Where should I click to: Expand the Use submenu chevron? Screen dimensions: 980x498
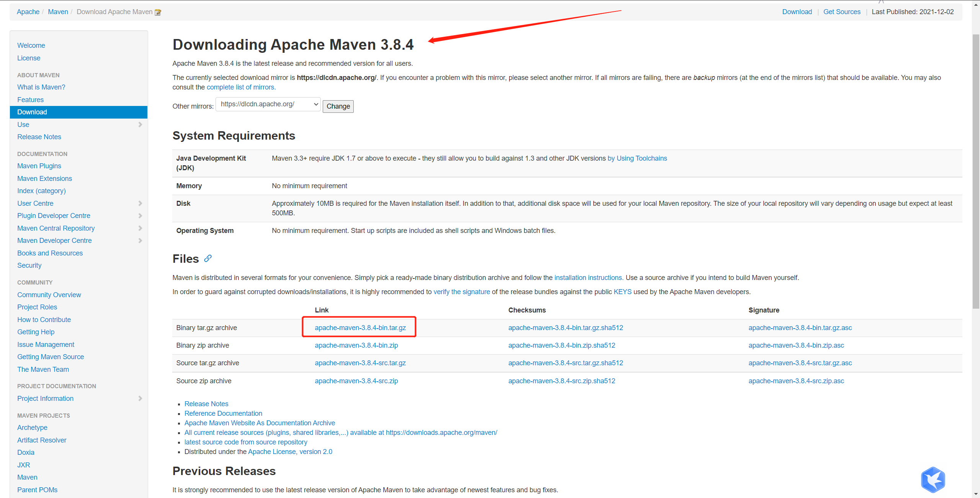pyautogui.click(x=140, y=125)
